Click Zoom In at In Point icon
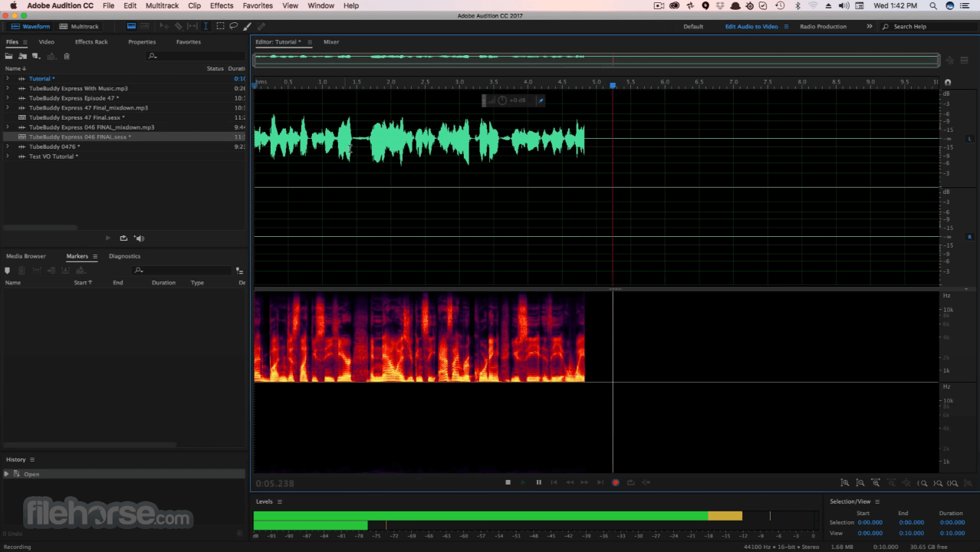This screenshot has width=980, height=552. 923,482
